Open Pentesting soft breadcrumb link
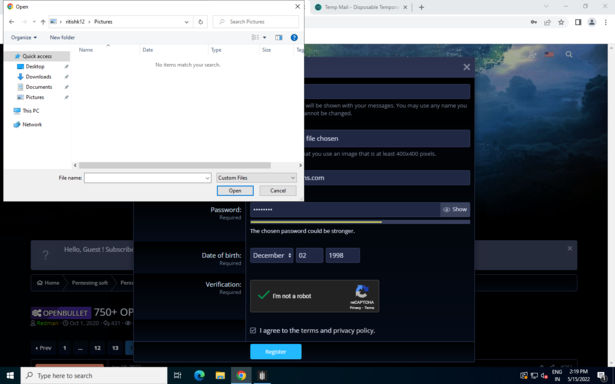This screenshot has height=384, width=615. click(90, 283)
